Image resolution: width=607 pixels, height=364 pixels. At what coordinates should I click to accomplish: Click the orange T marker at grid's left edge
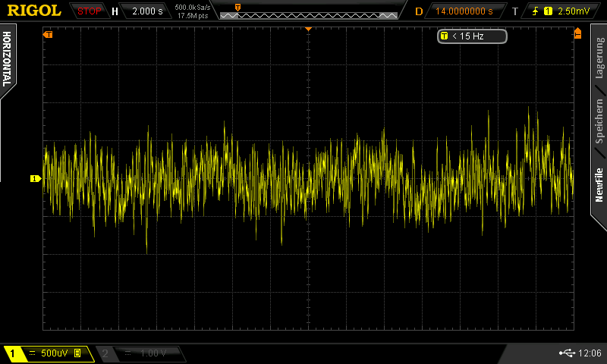click(48, 35)
